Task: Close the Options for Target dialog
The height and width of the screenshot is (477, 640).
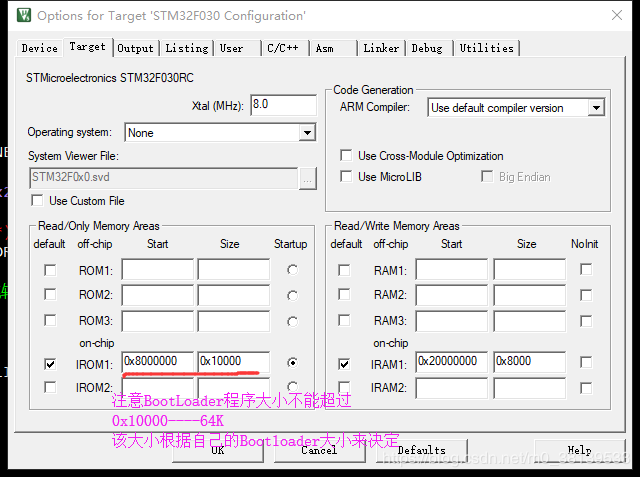Action: [617, 15]
